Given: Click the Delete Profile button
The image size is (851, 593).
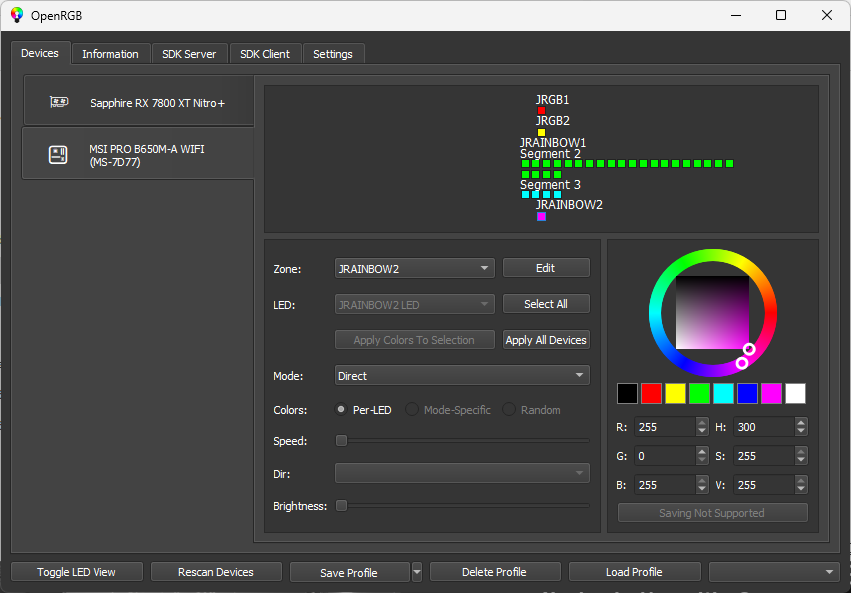Looking at the screenshot, I should coord(494,572).
